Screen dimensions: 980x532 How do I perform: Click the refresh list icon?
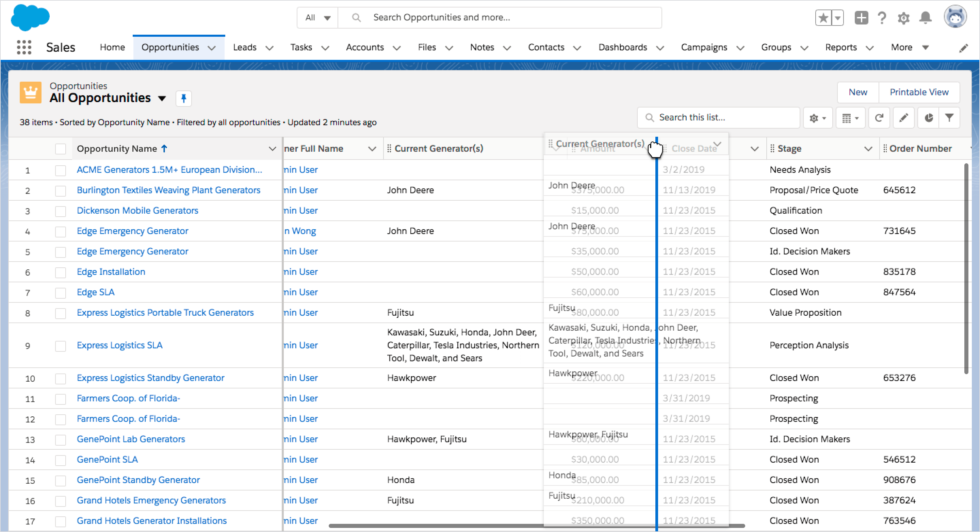(879, 118)
